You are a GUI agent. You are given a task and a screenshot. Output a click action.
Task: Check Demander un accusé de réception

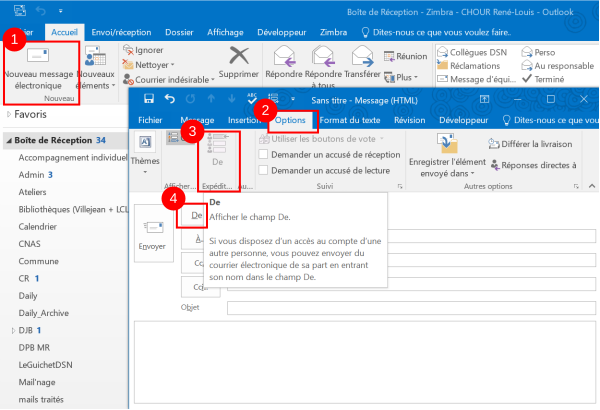click(263, 155)
